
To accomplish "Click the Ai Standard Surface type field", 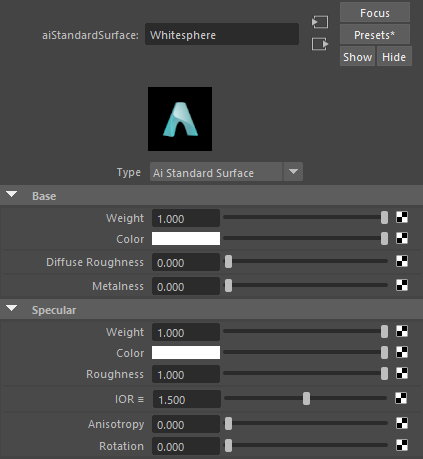I will point(216,172).
